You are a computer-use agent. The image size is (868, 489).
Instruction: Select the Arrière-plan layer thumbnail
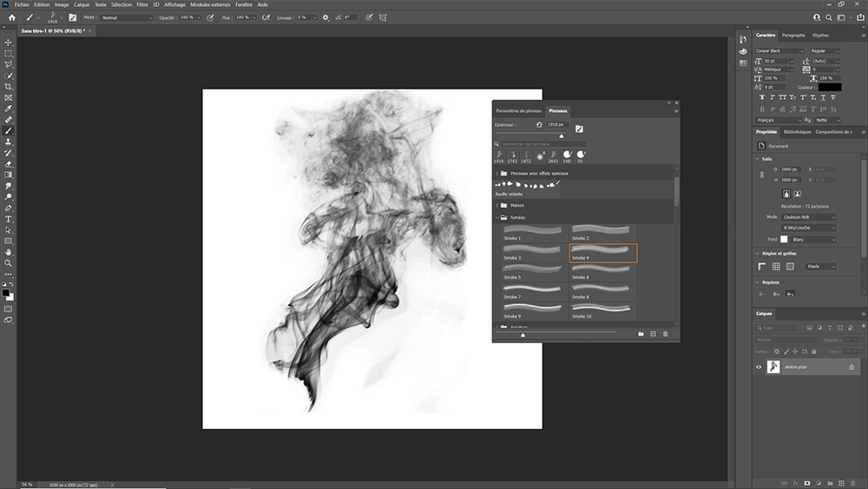tap(773, 367)
